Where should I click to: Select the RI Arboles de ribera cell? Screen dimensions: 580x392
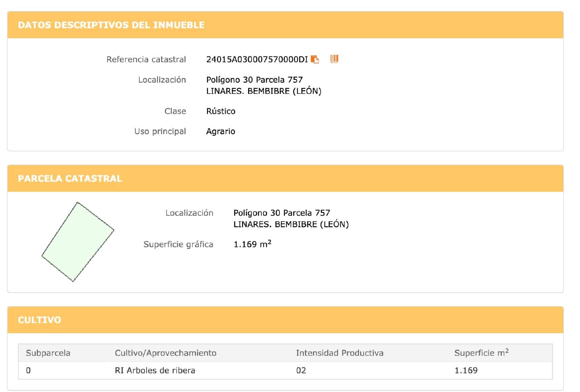coord(155,370)
